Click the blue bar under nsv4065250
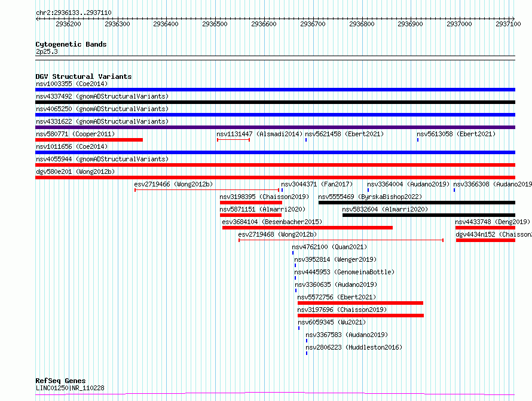The image size is (532, 401). click(x=275, y=115)
